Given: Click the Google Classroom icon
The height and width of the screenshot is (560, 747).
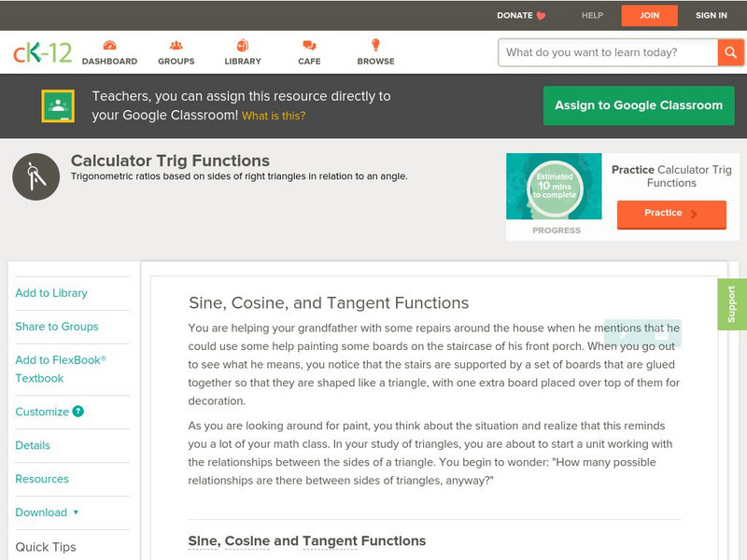Looking at the screenshot, I should pyautogui.click(x=58, y=106).
